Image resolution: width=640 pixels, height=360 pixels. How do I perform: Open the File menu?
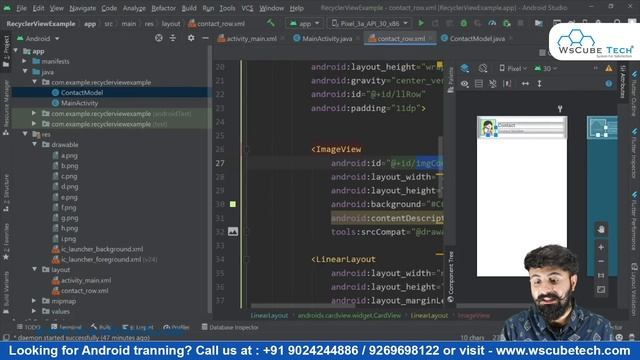pyautogui.click(x=21, y=8)
